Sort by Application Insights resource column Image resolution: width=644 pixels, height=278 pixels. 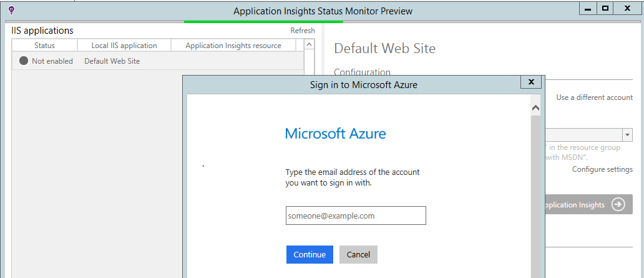coord(233,46)
